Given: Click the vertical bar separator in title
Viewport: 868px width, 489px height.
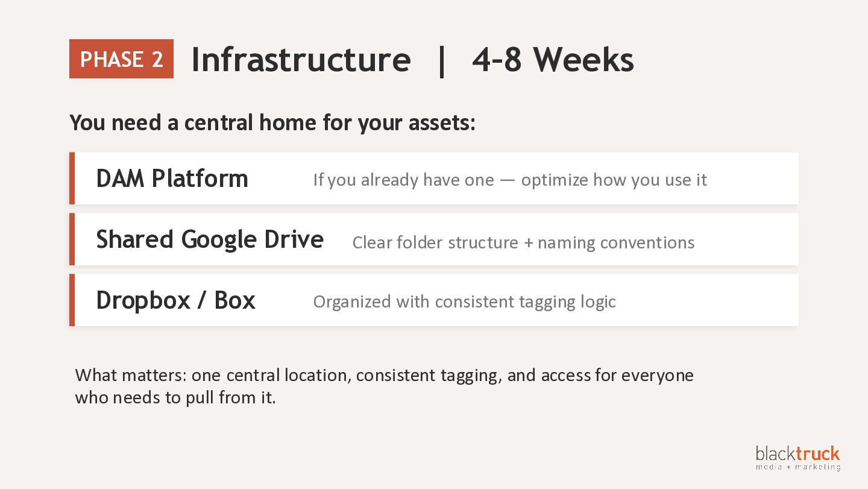Looking at the screenshot, I should tap(442, 60).
